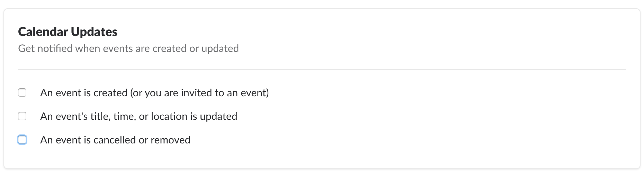This screenshot has height=176, width=644.
Task: Toggle notifications for event location updates
Action: (22, 116)
